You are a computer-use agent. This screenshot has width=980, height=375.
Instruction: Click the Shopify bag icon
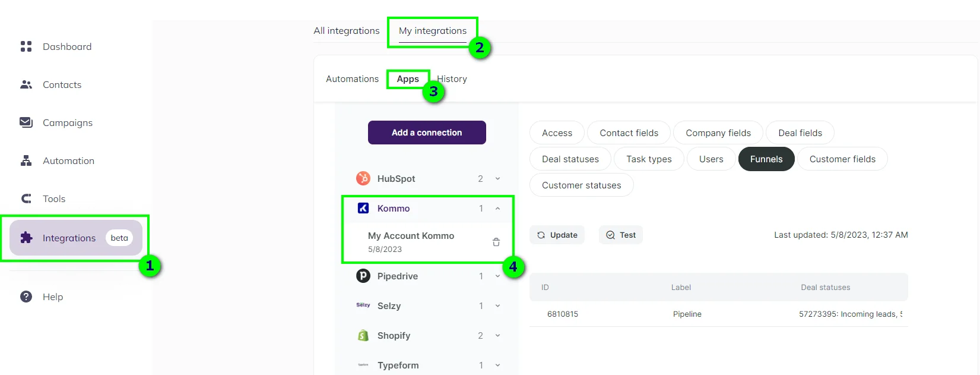point(363,335)
